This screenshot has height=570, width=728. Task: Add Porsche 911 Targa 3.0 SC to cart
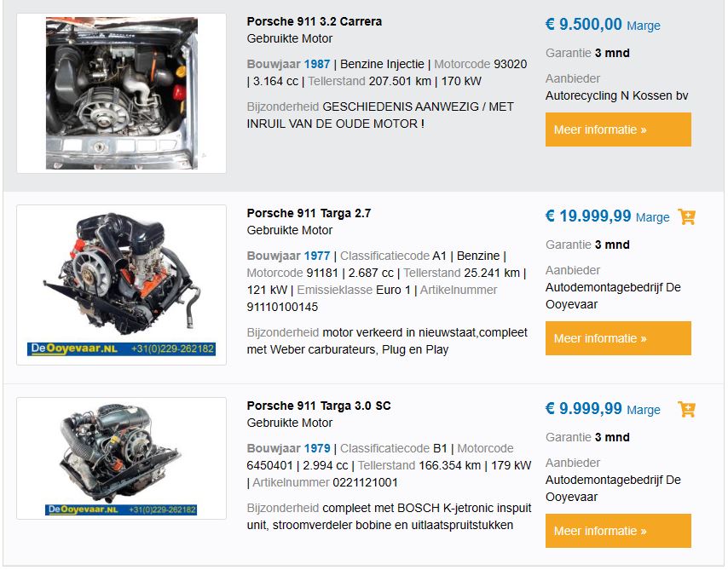687,409
